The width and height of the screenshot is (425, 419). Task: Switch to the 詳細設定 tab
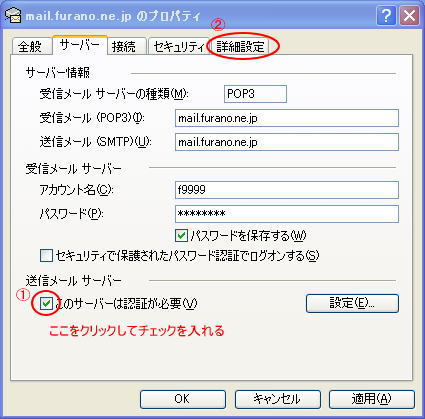coord(240,46)
